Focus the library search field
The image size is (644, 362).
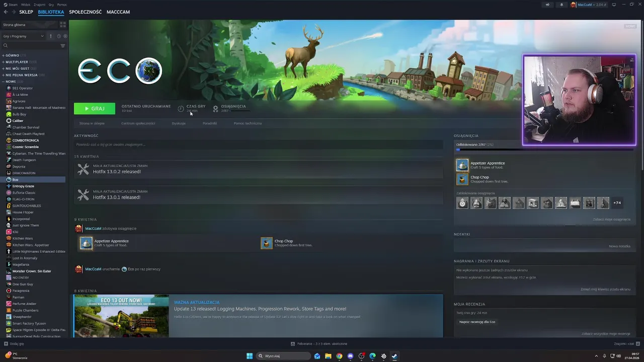30,46
